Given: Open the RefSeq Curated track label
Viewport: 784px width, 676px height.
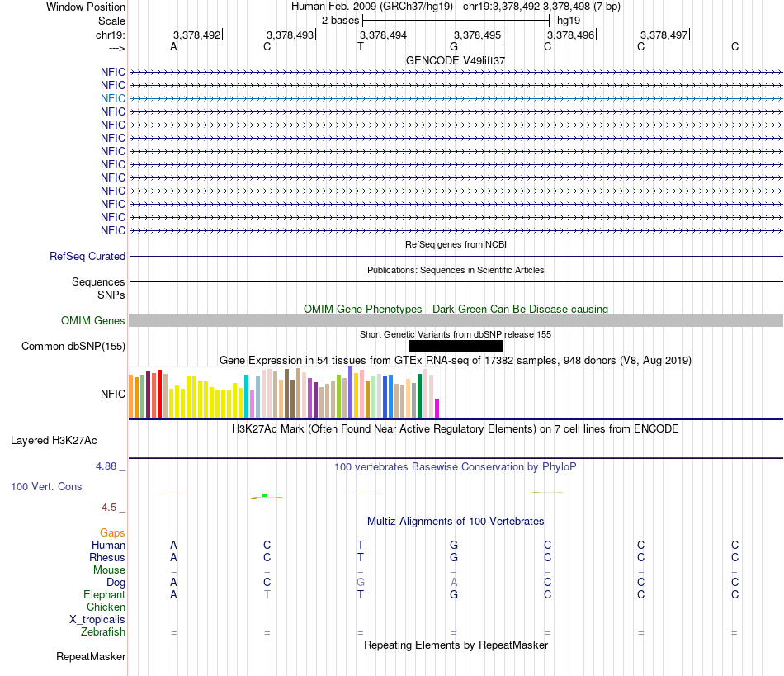Looking at the screenshot, I should (x=87, y=256).
